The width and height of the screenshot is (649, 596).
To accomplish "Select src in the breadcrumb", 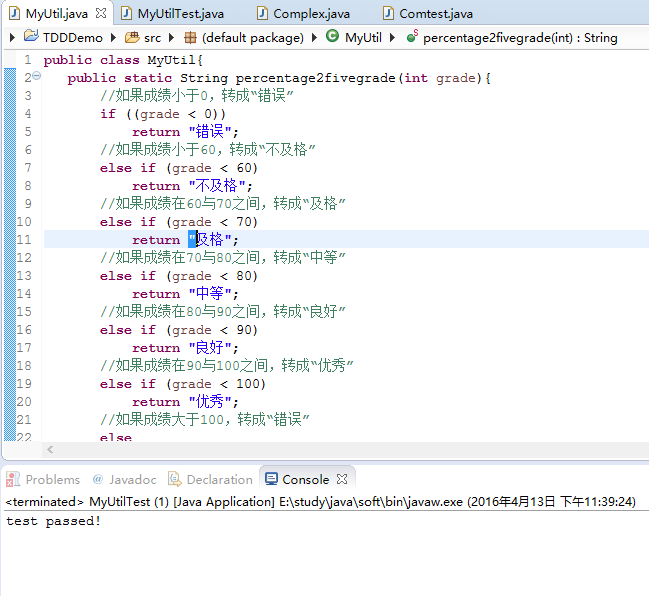I will pyautogui.click(x=152, y=38).
